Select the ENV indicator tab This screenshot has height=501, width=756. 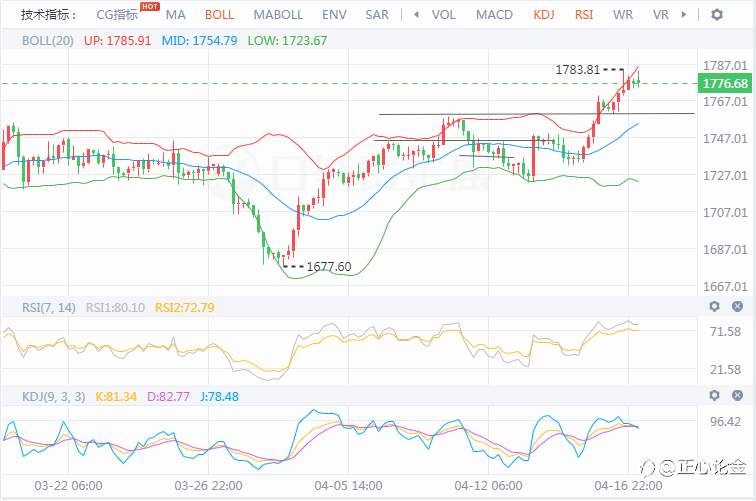[x=334, y=15]
